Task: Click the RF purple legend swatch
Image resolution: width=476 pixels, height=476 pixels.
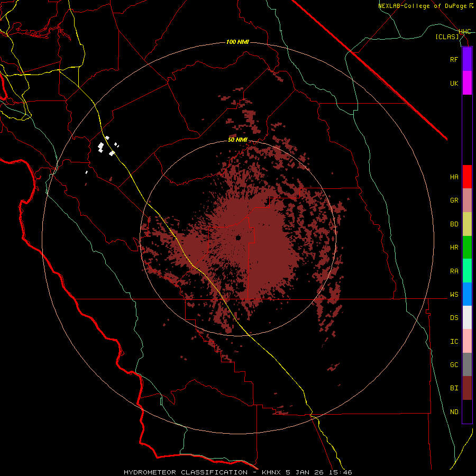Action: point(467,59)
